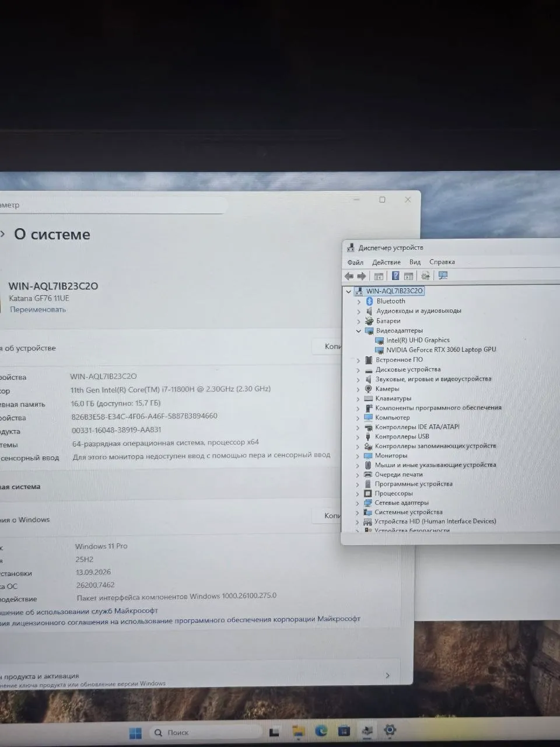
Task: Expand Компоненты программного обеспечения node
Action: pos(358,409)
